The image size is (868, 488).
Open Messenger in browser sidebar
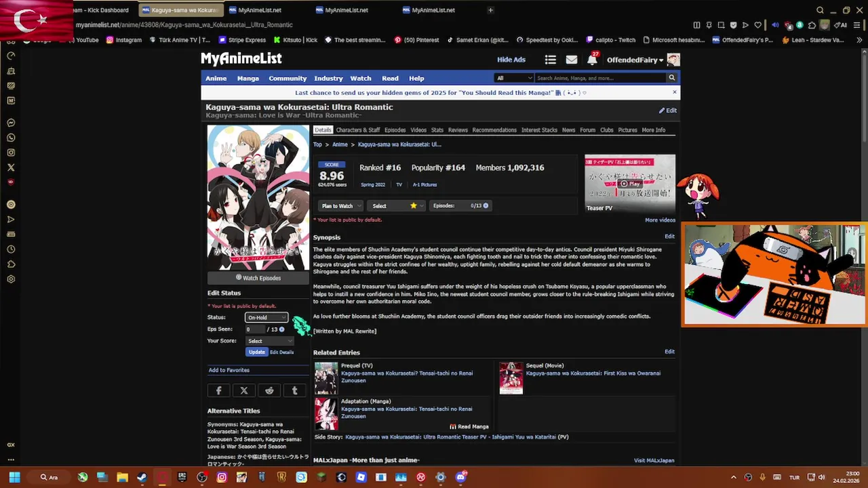click(x=11, y=123)
